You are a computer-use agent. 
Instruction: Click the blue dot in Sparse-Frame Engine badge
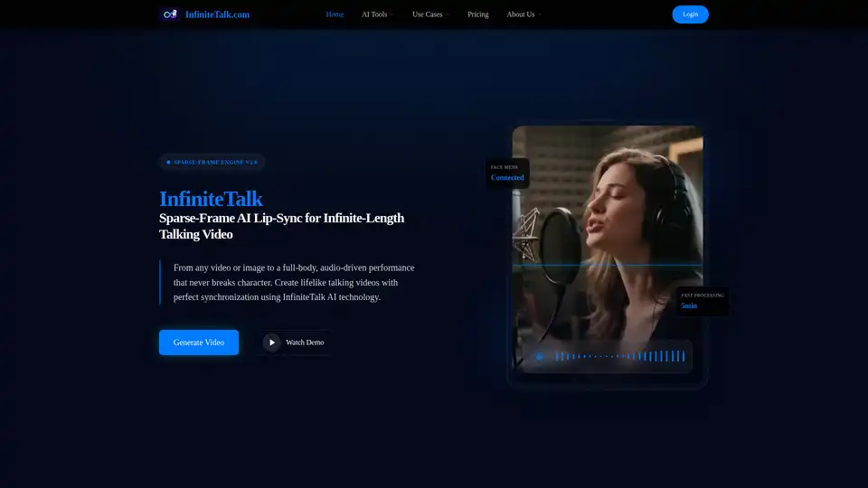pyautogui.click(x=168, y=163)
